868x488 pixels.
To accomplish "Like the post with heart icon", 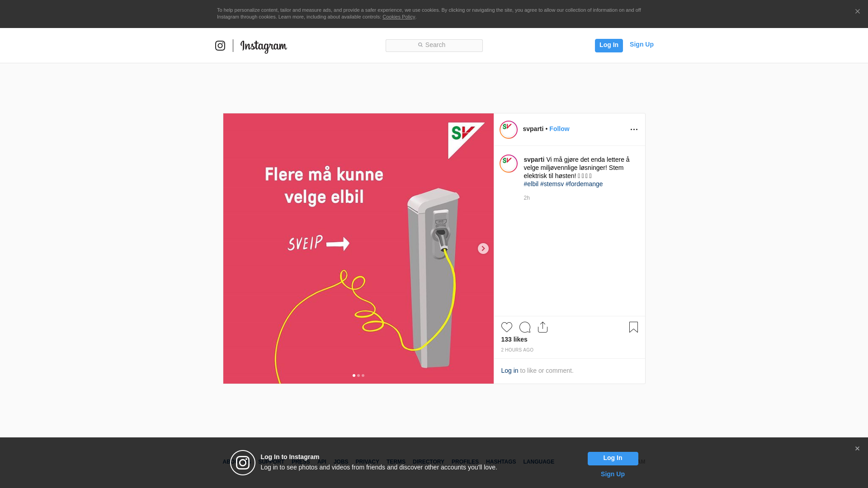I will [507, 327].
